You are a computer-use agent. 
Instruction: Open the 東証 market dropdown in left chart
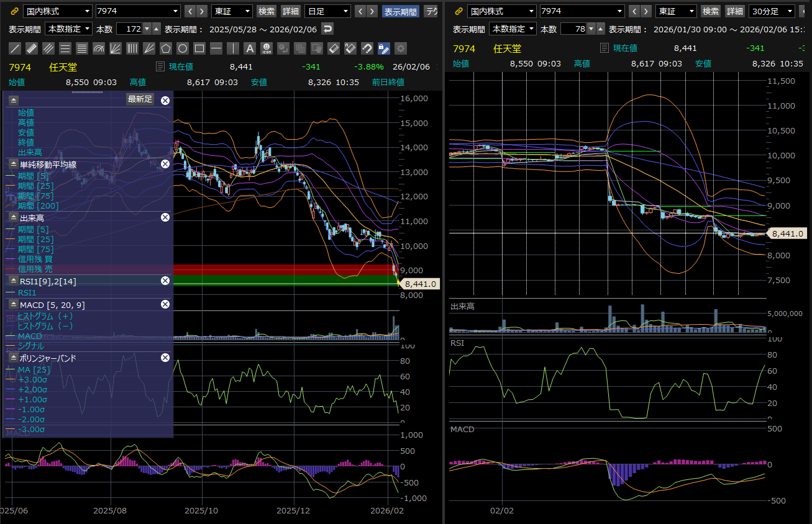point(232,11)
